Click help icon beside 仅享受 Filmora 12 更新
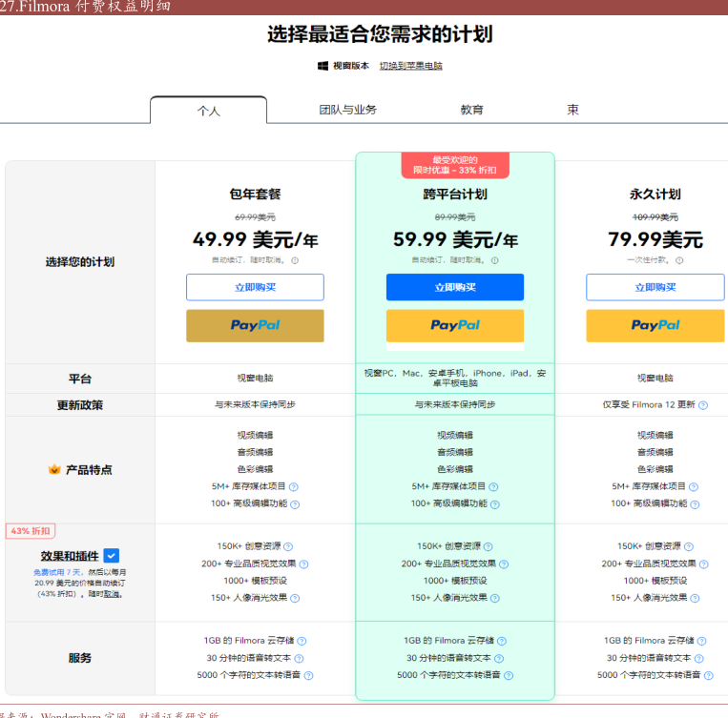Image resolution: width=728 pixels, height=718 pixels. (703, 405)
